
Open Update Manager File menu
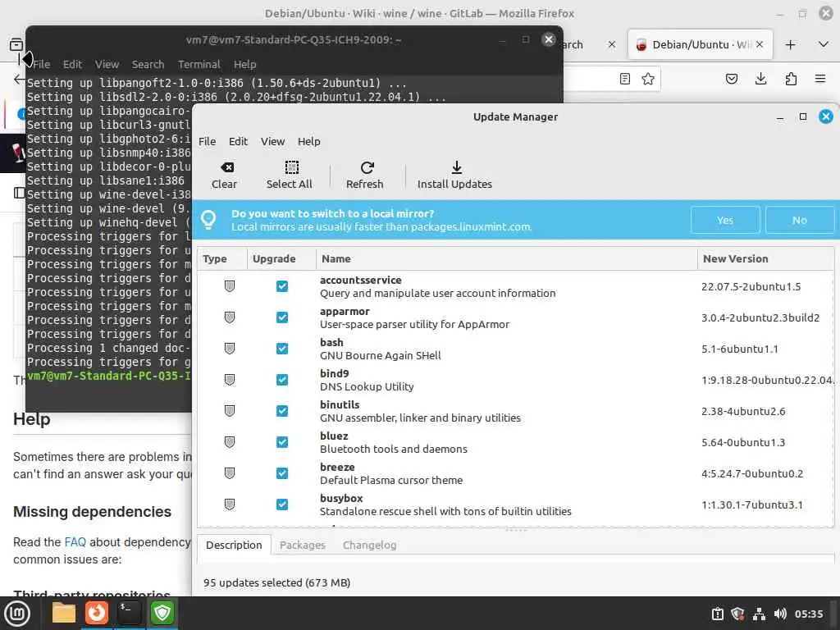pos(208,141)
